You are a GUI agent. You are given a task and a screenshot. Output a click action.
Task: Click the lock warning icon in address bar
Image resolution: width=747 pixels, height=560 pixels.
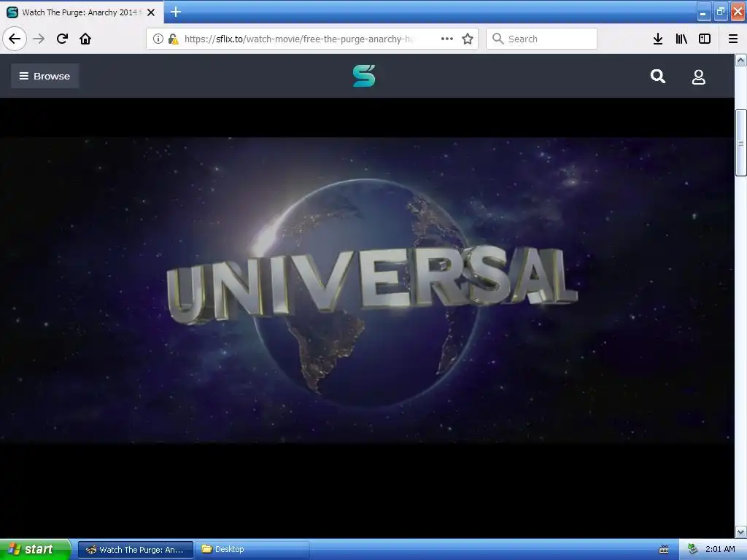pyautogui.click(x=173, y=39)
